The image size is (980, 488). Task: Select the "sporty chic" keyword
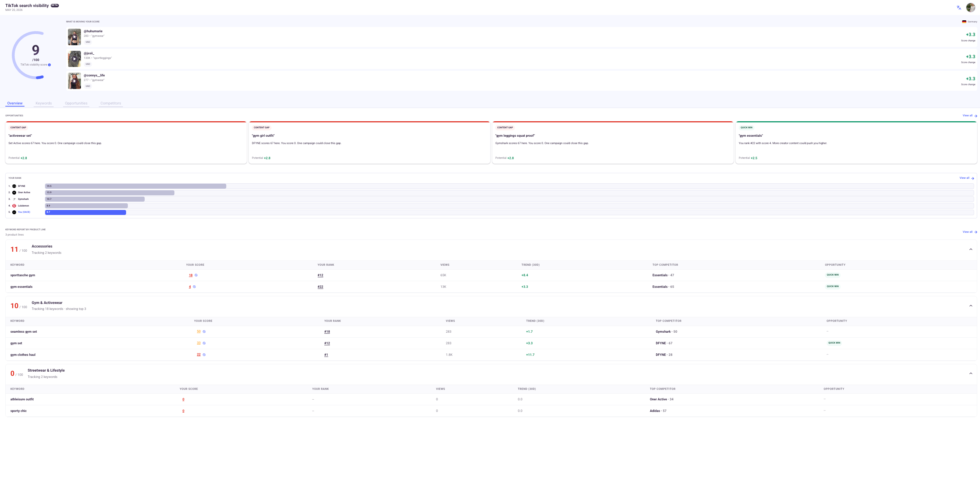click(x=19, y=411)
